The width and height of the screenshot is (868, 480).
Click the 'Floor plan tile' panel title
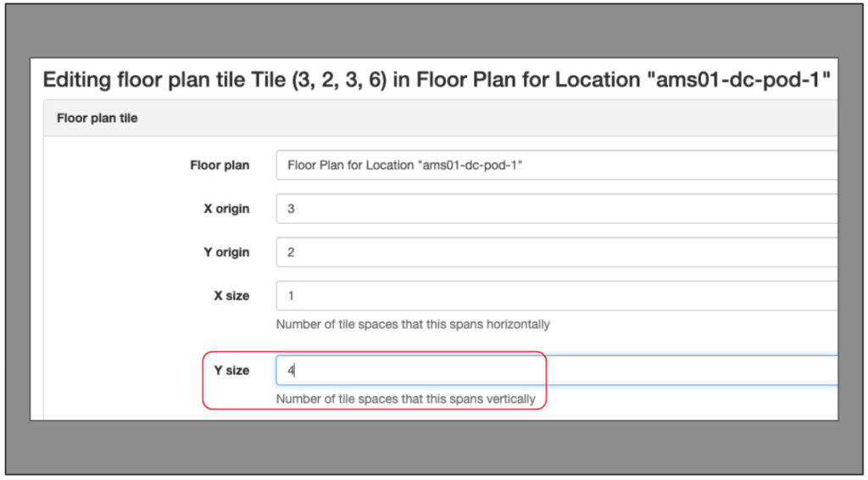(x=97, y=118)
